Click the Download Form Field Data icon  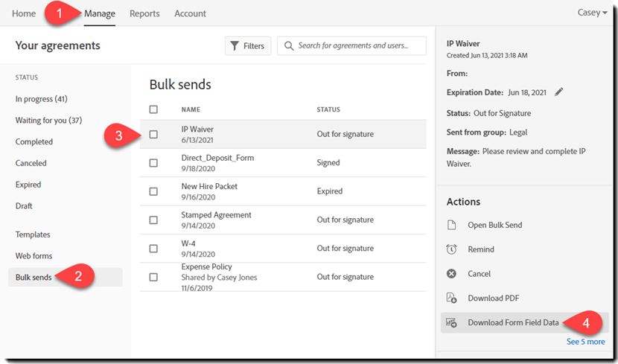(451, 322)
